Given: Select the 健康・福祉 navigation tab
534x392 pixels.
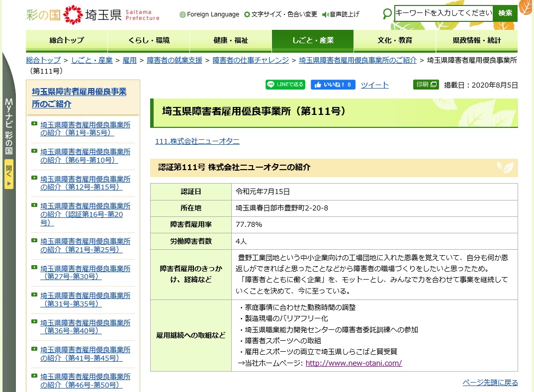Looking at the screenshot, I should pos(231,40).
